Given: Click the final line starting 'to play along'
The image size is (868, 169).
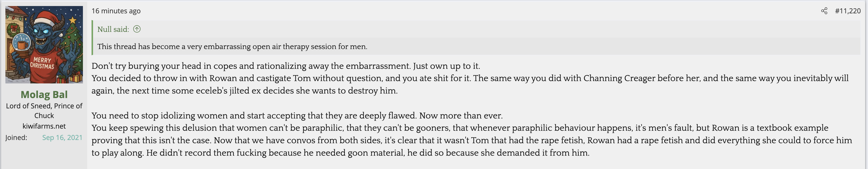Looking at the screenshot, I should coord(340,153).
